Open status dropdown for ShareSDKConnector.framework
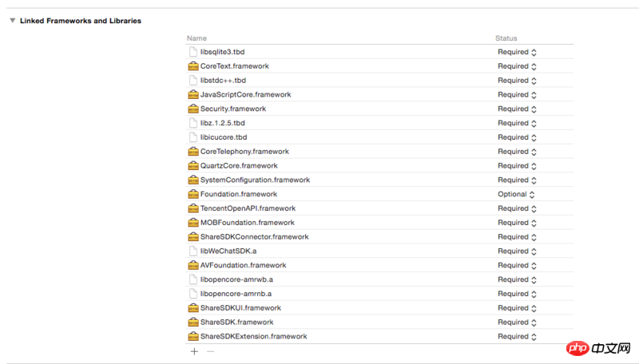The height and width of the screenshot is (364, 639). click(x=517, y=236)
